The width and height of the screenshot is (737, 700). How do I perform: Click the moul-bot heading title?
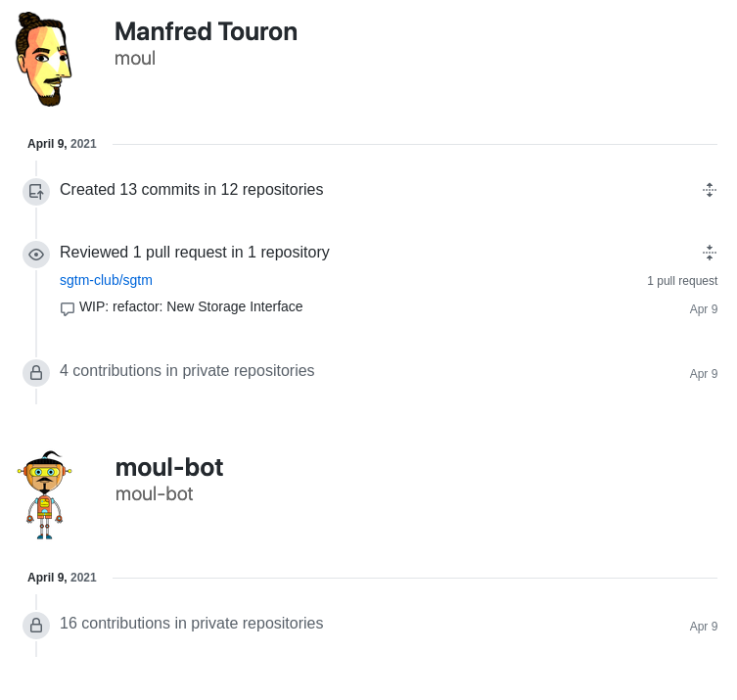click(169, 467)
